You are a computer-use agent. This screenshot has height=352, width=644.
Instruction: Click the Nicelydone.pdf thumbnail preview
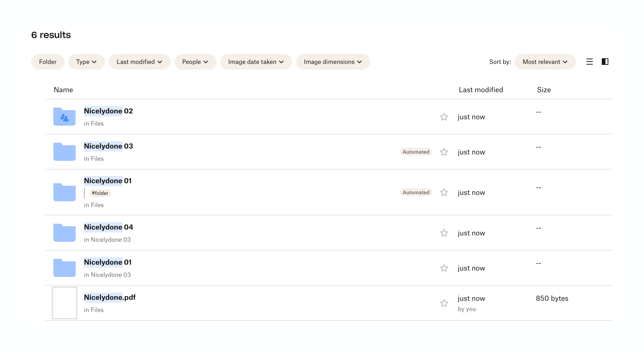[x=64, y=303]
